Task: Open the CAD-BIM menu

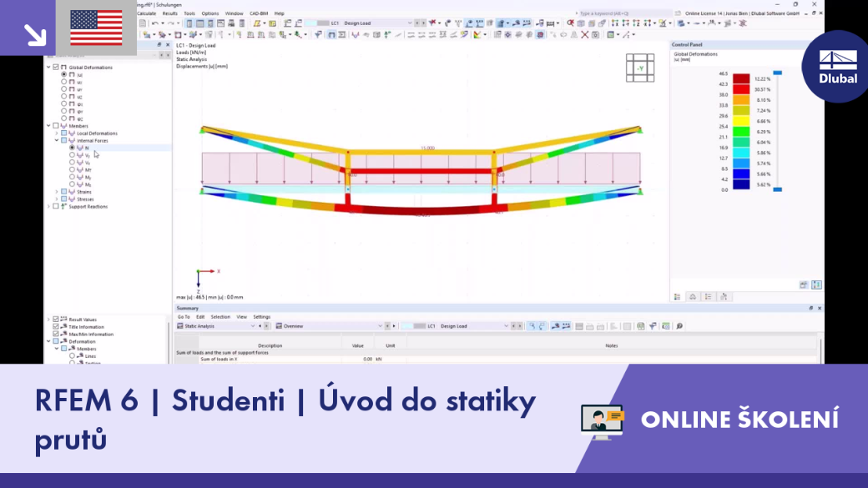Action: (259, 13)
